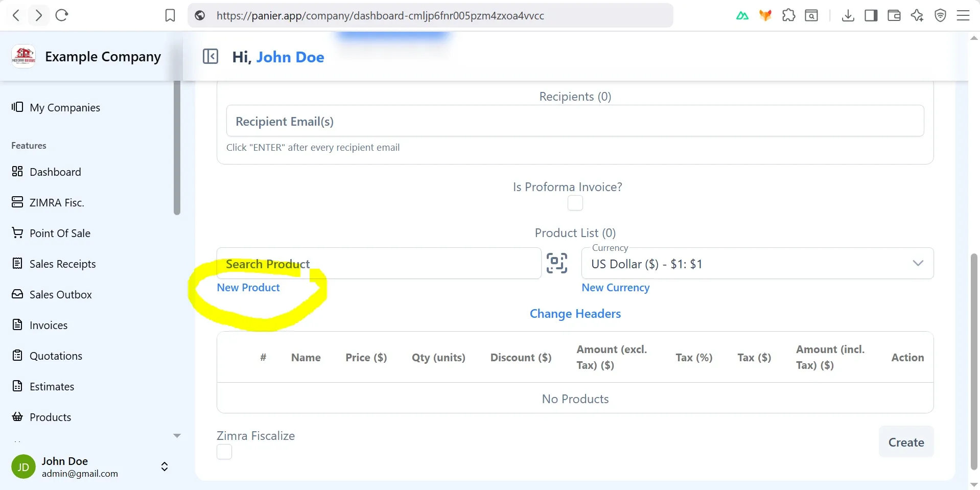
Task: Click the My Companies icon
Action: point(17,107)
